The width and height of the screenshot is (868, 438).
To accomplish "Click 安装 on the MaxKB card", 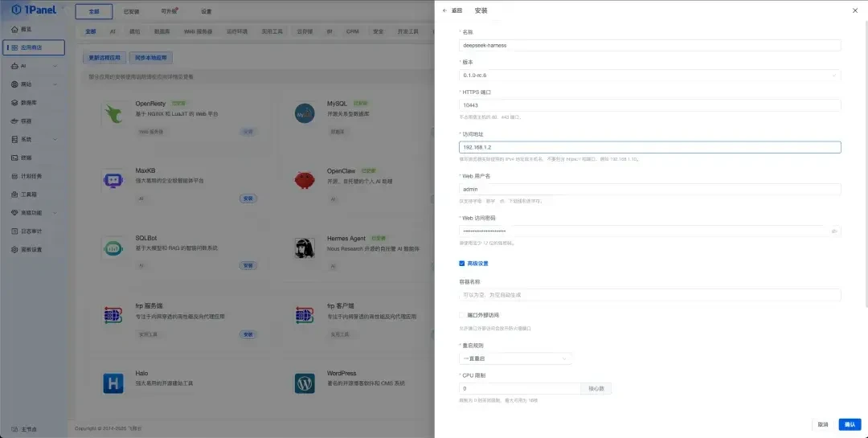I will point(248,199).
